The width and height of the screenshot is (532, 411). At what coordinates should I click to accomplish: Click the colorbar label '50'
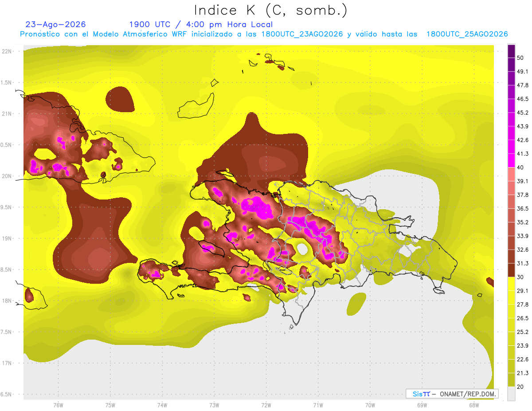521,58
